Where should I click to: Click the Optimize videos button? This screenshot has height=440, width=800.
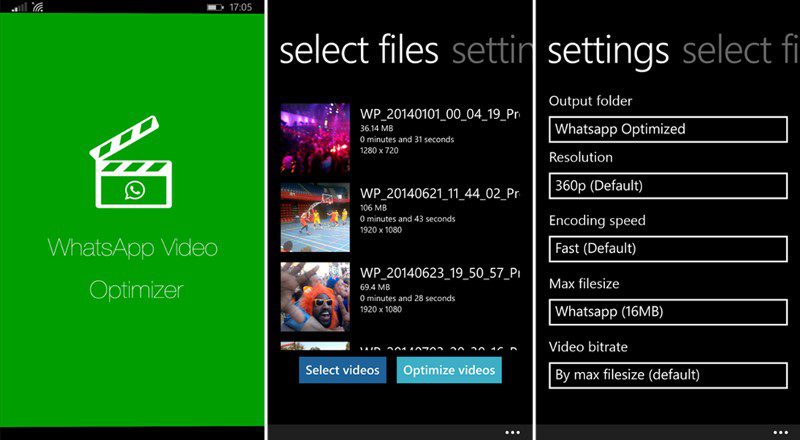click(449, 370)
